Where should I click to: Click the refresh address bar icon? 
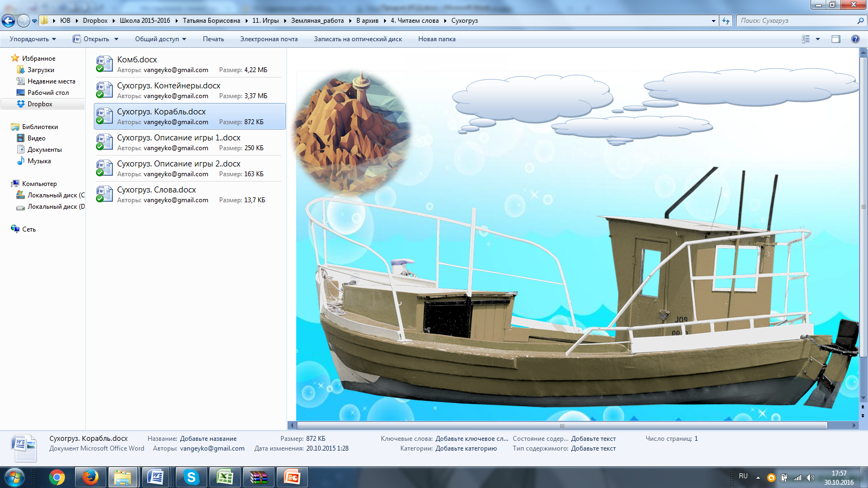726,21
